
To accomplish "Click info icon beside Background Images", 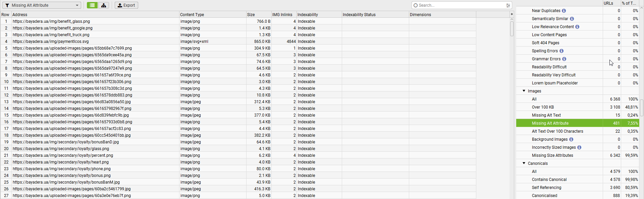I will point(571,139).
